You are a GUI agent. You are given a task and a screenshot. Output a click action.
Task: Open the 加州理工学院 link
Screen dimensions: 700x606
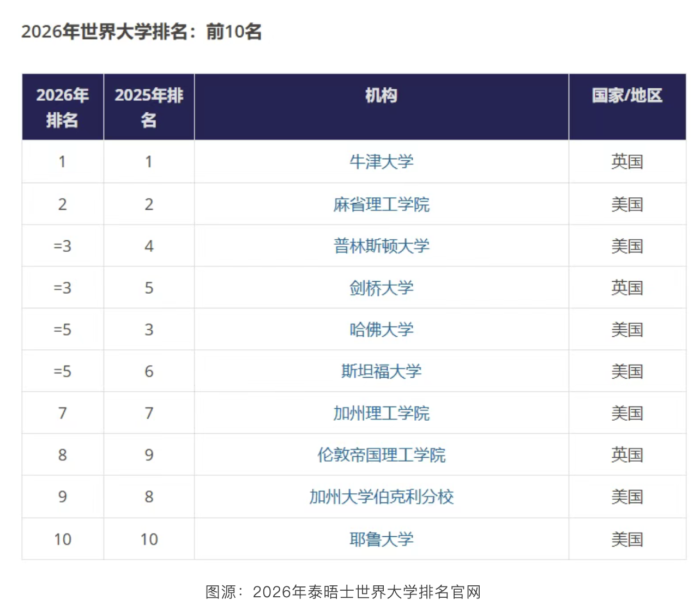[381, 413]
